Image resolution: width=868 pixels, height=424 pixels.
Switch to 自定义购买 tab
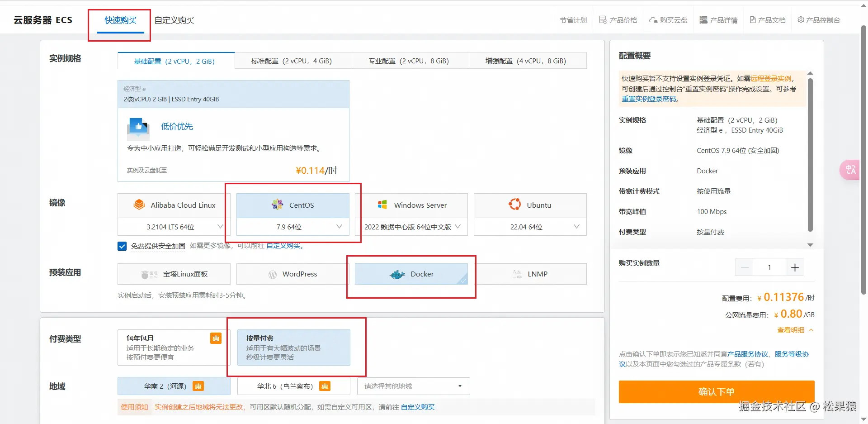(174, 20)
